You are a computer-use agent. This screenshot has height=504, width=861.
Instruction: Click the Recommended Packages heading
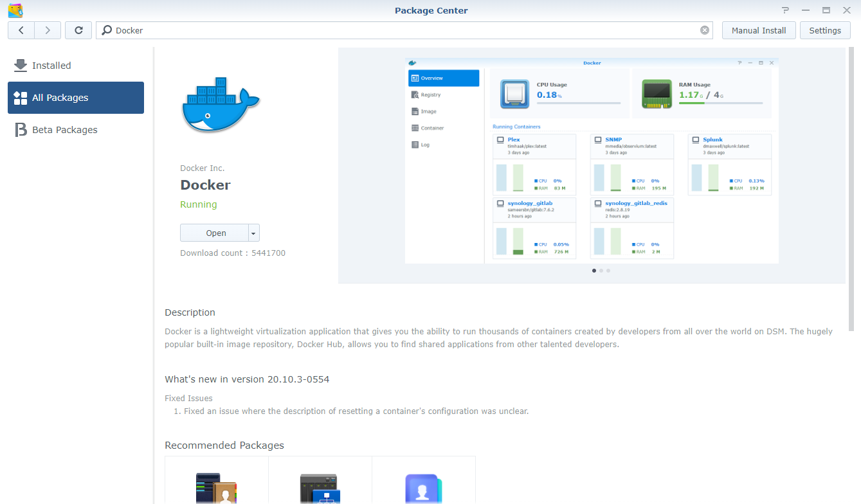[x=224, y=446]
